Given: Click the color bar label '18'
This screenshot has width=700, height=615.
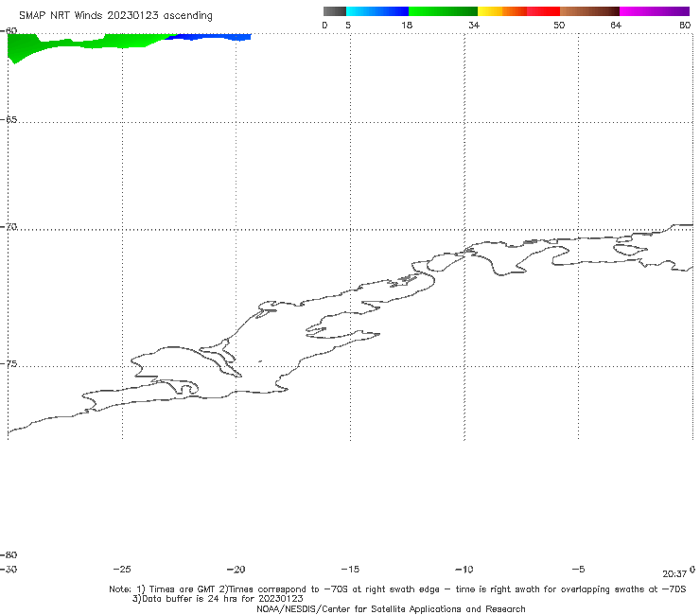Looking at the screenshot, I should 407,25.
